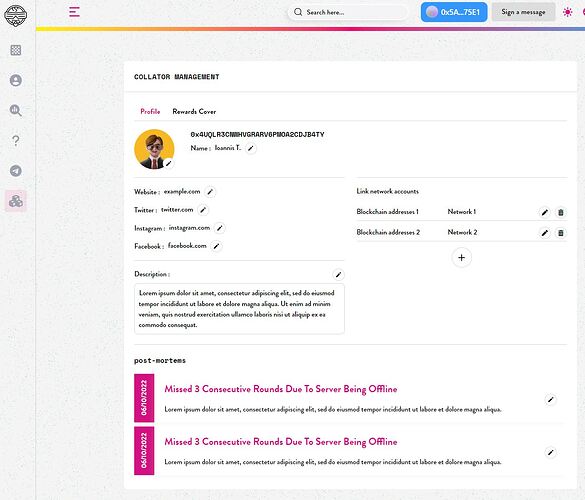This screenshot has width=585, height=500.
Task: Select the Profile tab
Action: point(150,112)
